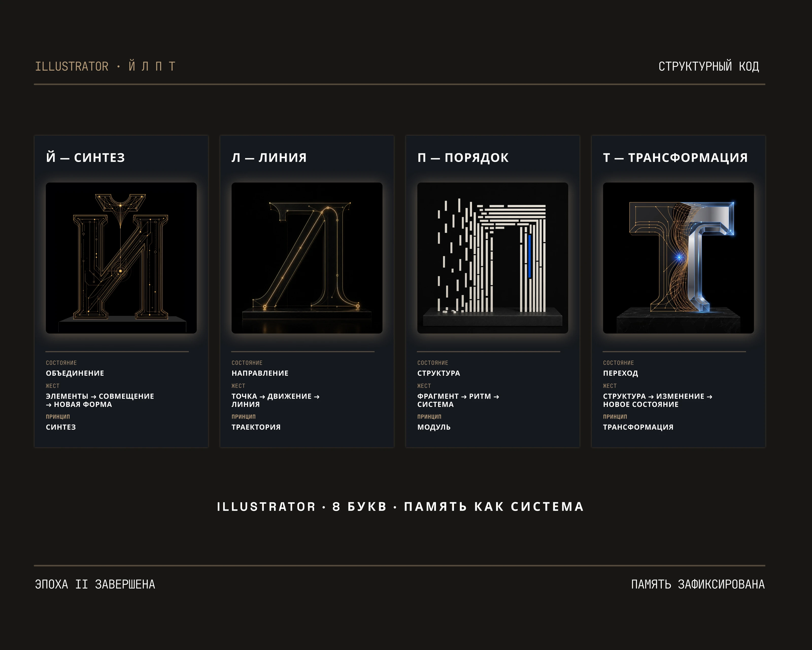This screenshot has height=650, width=812.
Task: Select gesture text "ФРАГМЕНТ → РИТМ → СИСТЕМА"
Action: (x=458, y=400)
